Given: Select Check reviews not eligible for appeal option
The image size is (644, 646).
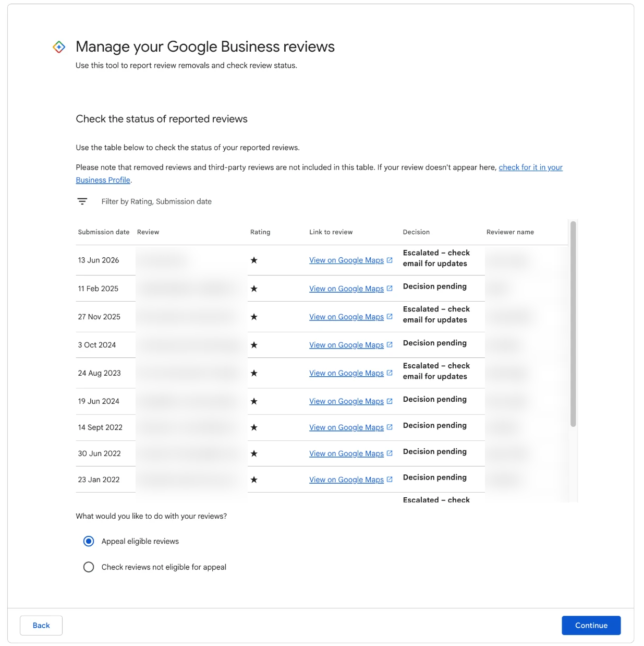Looking at the screenshot, I should click(89, 567).
